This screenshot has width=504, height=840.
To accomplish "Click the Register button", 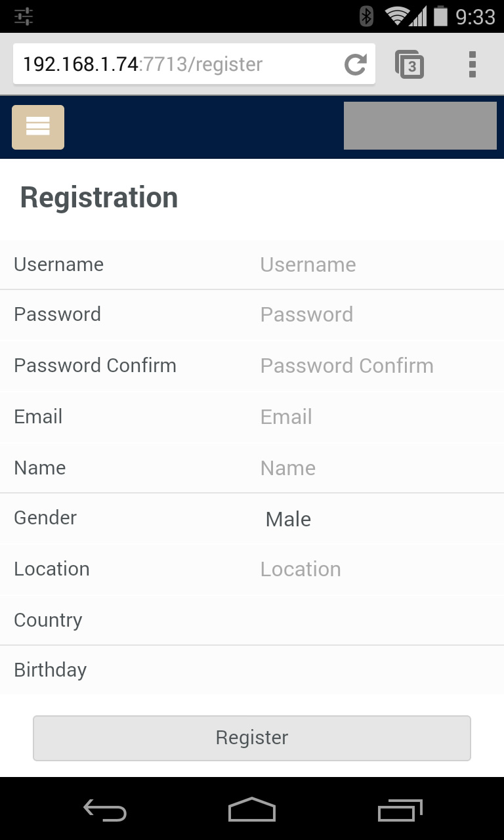I will 252,738.
